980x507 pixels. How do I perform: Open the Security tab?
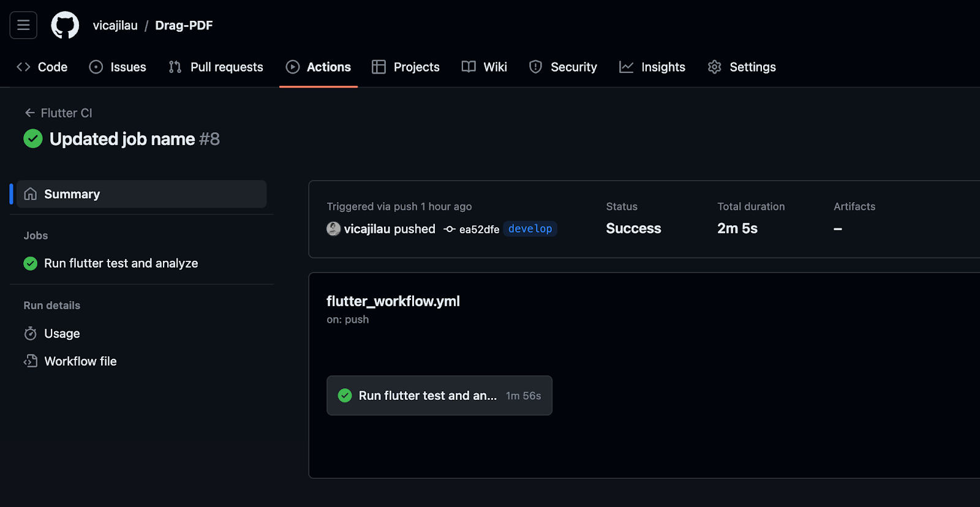563,67
